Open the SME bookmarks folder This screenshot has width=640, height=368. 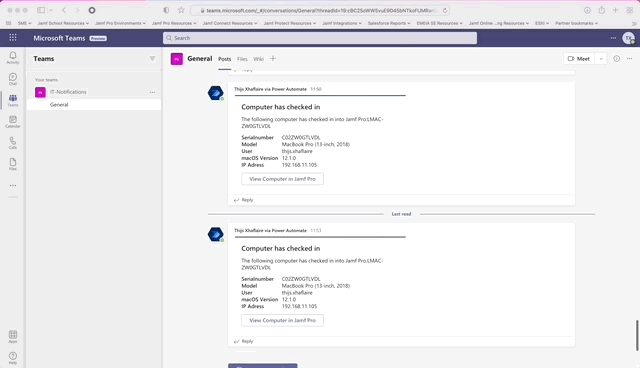[x=24, y=23]
